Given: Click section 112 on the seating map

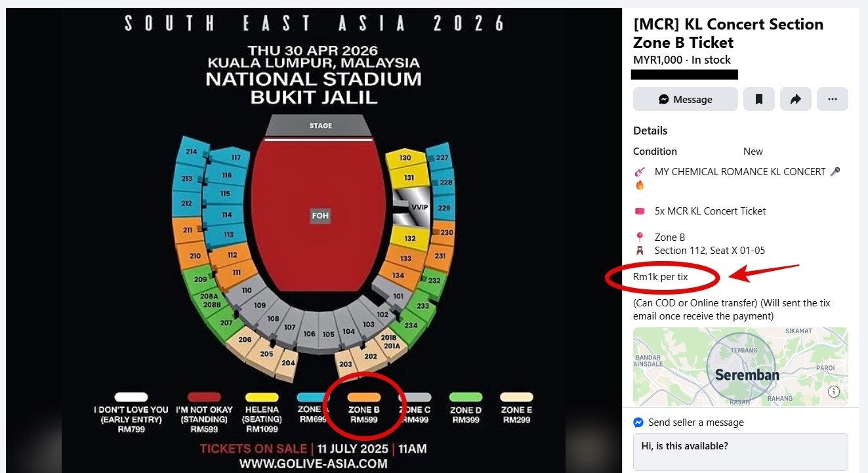Looking at the screenshot, I should [x=232, y=255].
